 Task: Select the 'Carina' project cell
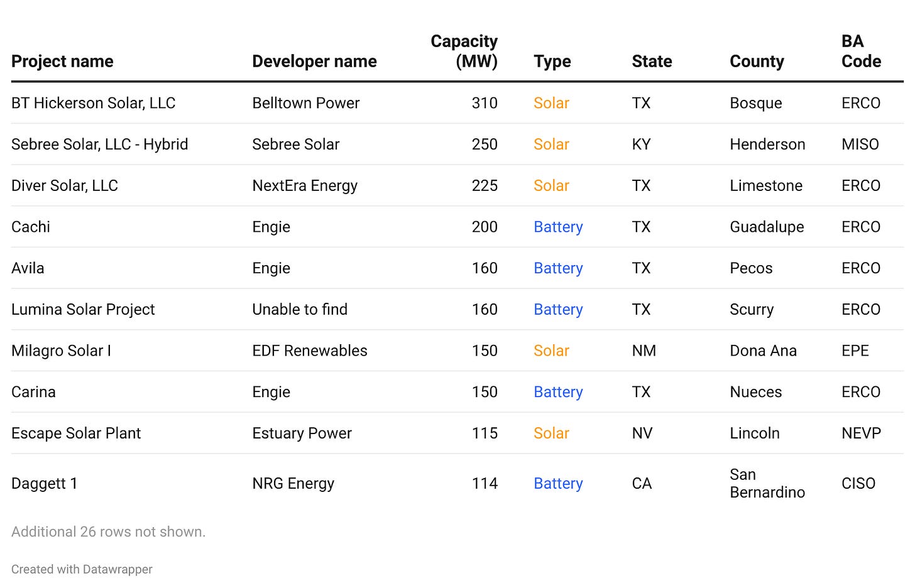(33, 392)
